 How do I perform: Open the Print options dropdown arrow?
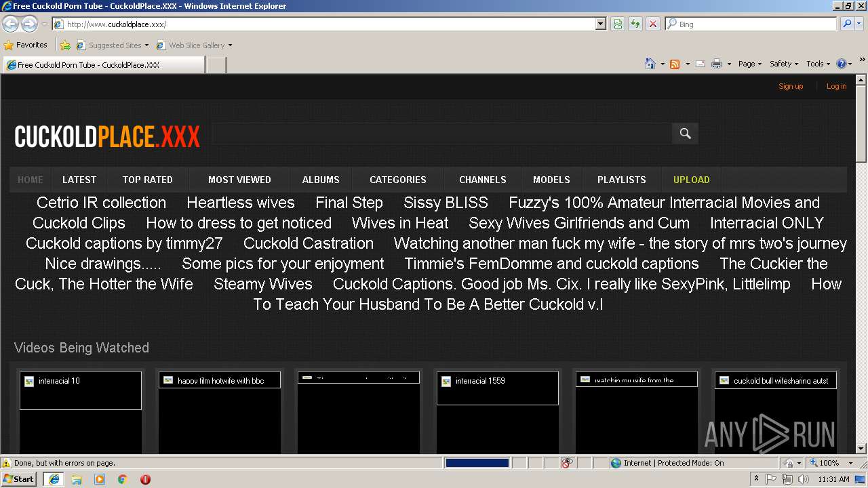(729, 64)
